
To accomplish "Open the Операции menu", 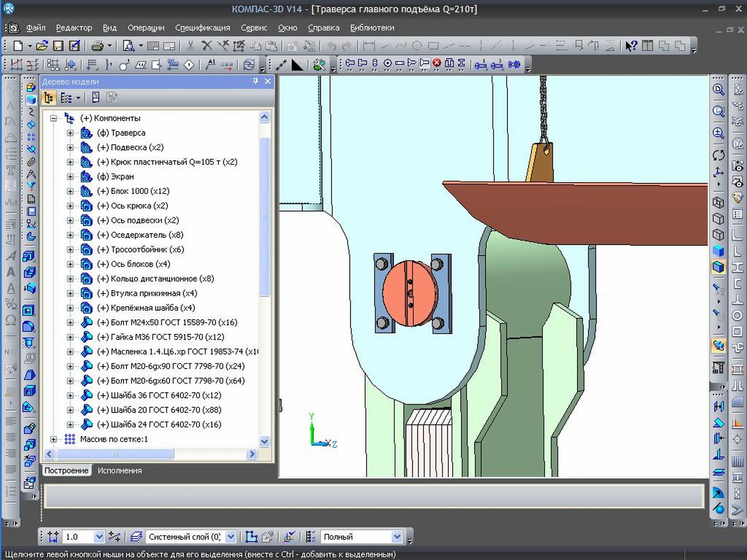I will [146, 28].
